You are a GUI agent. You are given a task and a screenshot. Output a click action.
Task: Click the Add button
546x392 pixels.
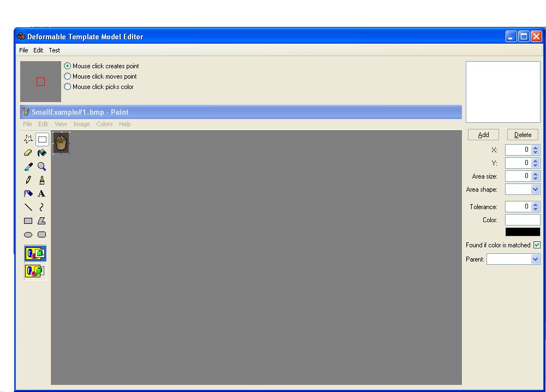point(483,135)
